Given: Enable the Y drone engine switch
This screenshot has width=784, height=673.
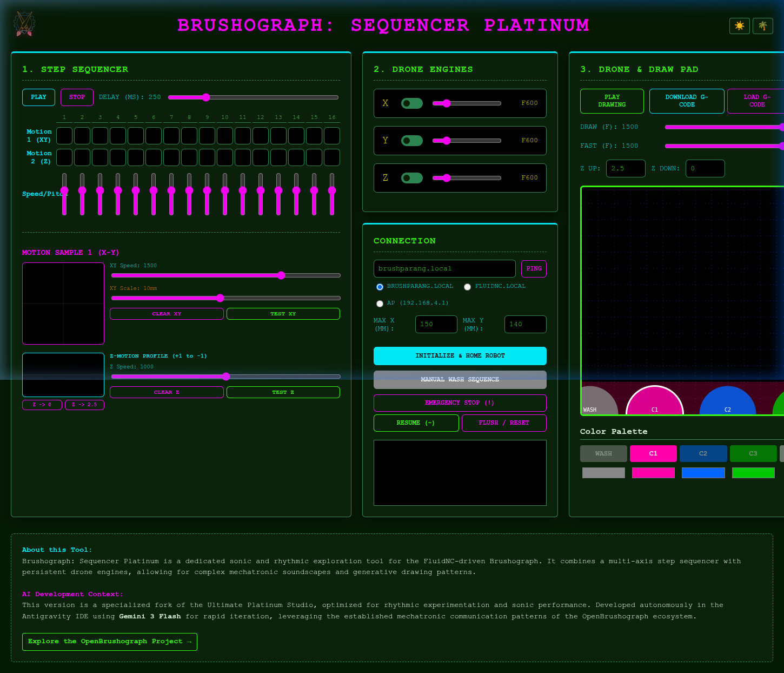Looking at the screenshot, I should pyautogui.click(x=412, y=141).
